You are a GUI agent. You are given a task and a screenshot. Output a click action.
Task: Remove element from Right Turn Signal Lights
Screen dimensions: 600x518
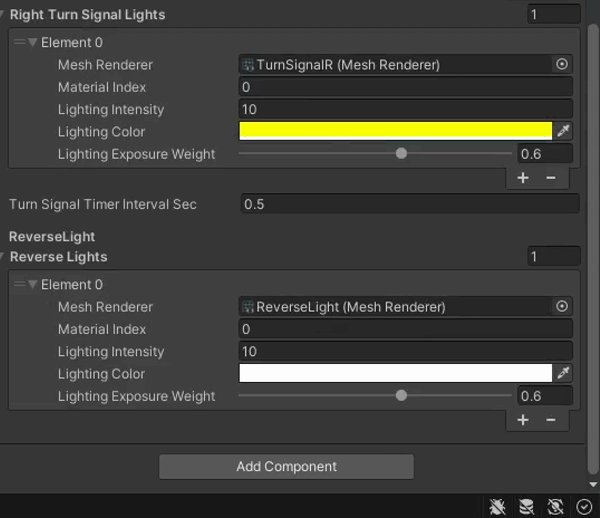point(551,178)
